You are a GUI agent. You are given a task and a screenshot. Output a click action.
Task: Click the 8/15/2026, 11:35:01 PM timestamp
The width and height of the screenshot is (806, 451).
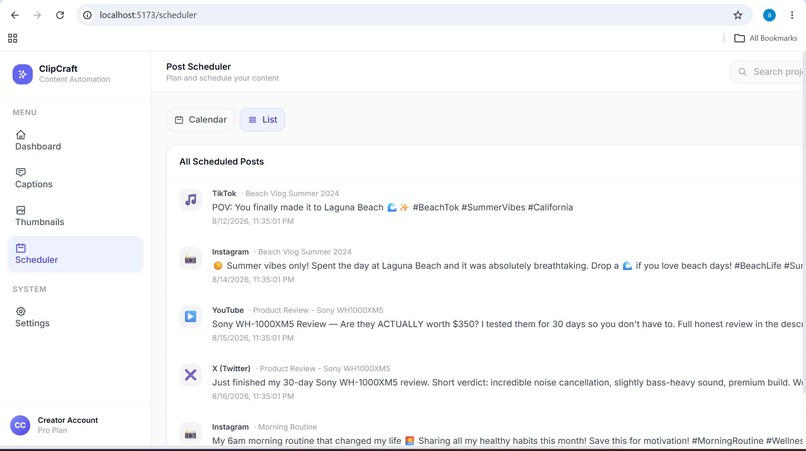coord(253,338)
